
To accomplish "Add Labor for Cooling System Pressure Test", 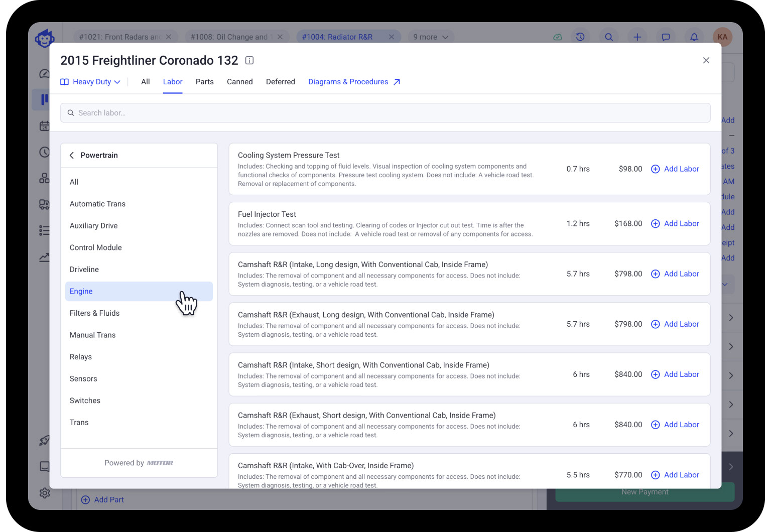I will click(675, 169).
